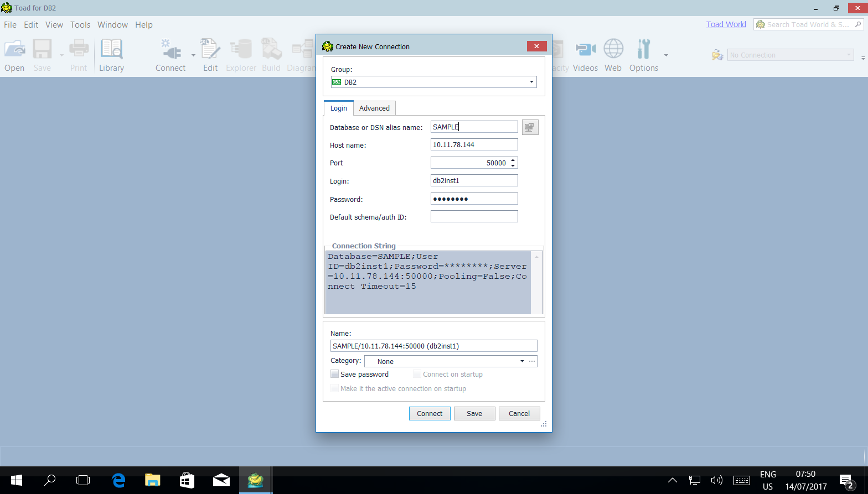Click the Category ellipsis button
868x494 pixels.
point(532,361)
